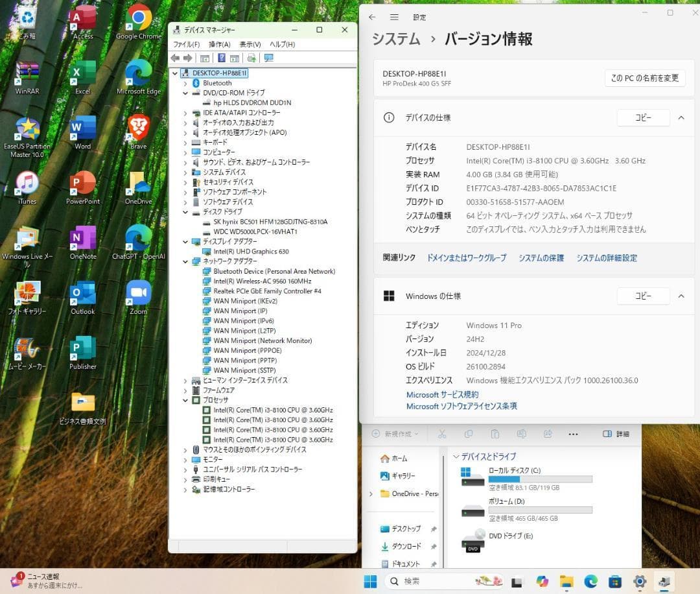Screen dimensions: 700x594
Task: Open the 表示 menu in Device Manager
Action: 250,43
